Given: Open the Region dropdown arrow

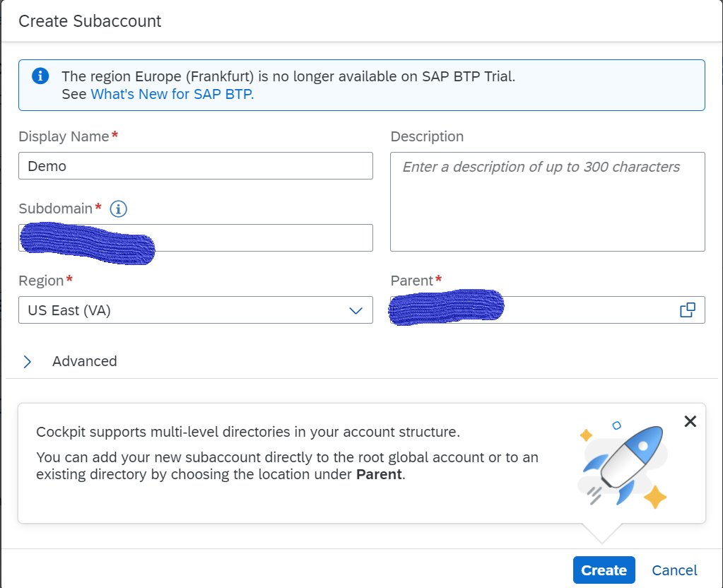Looking at the screenshot, I should 355,310.
